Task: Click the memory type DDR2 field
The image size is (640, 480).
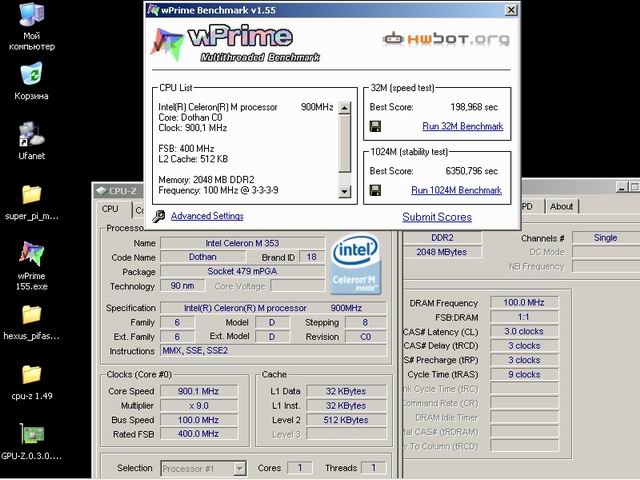Action: [x=442, y=238]
